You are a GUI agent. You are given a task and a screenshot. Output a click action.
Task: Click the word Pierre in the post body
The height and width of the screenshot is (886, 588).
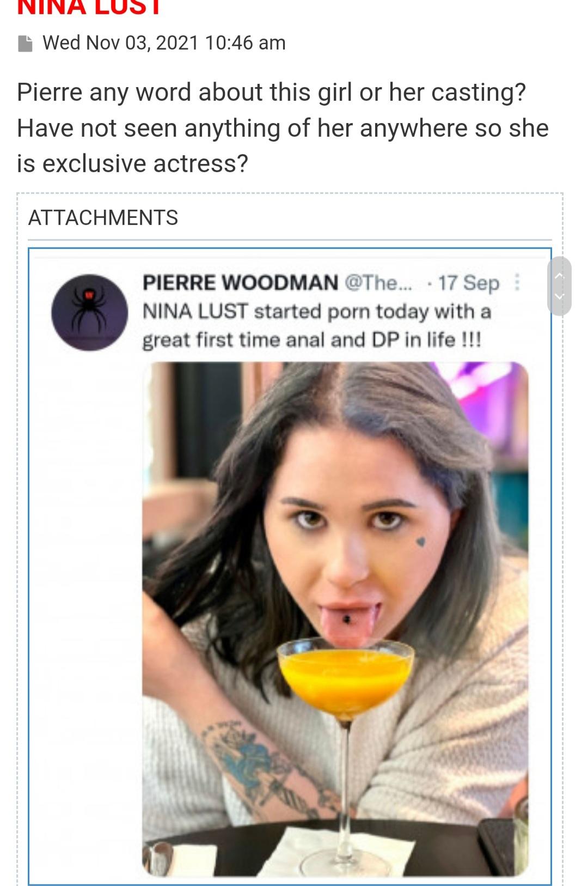48,92
